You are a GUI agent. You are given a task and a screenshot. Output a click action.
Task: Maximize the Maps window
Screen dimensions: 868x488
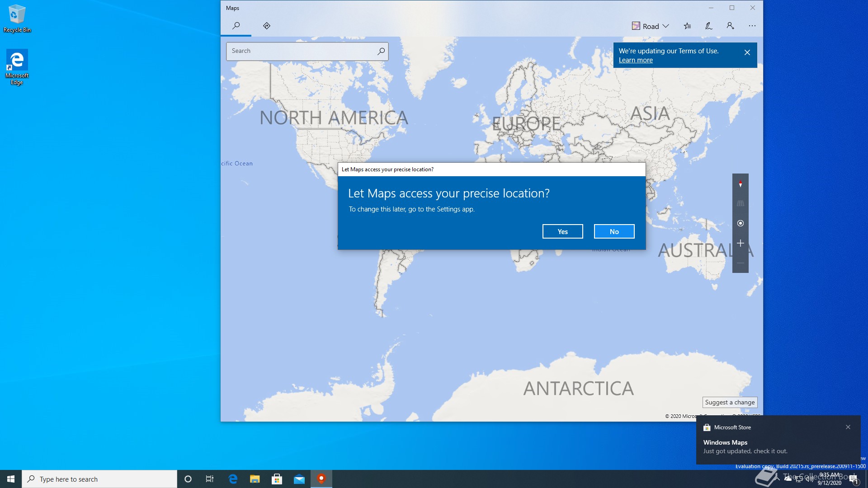click(x=732, y=8)
